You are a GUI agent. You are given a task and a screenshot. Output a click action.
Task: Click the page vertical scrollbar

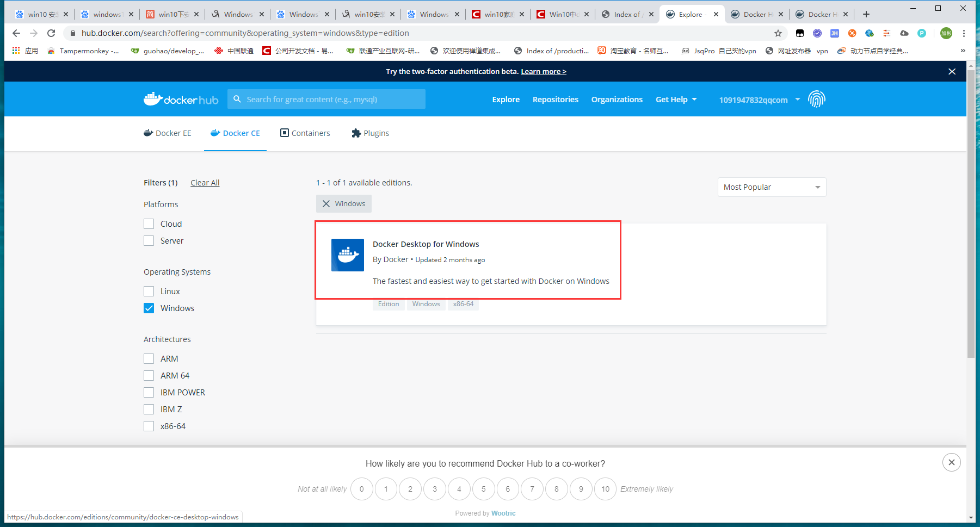pyautogui.click(x=971, y=214)
